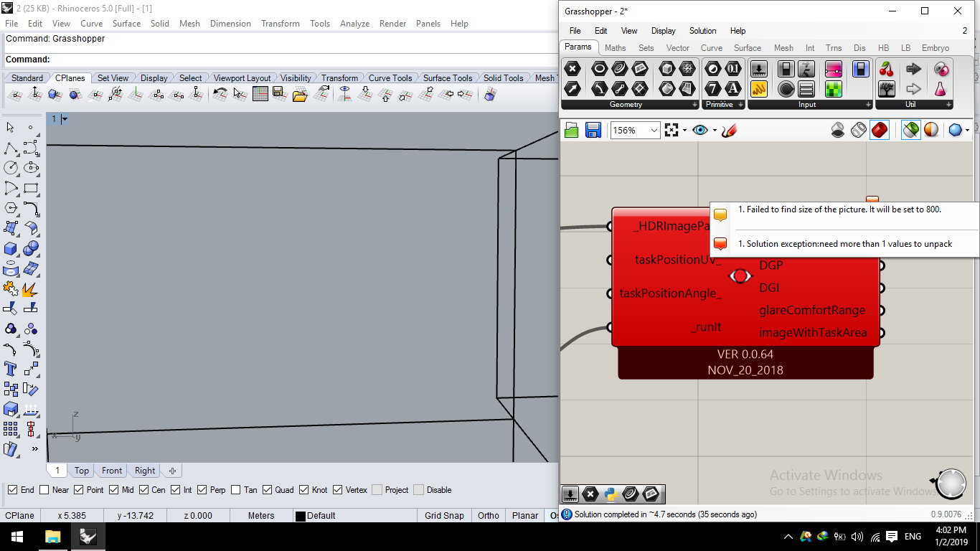This screenshot has height=551, width=980.
Task: Click the black Default layer color swatch
Action: coord(301,516)
